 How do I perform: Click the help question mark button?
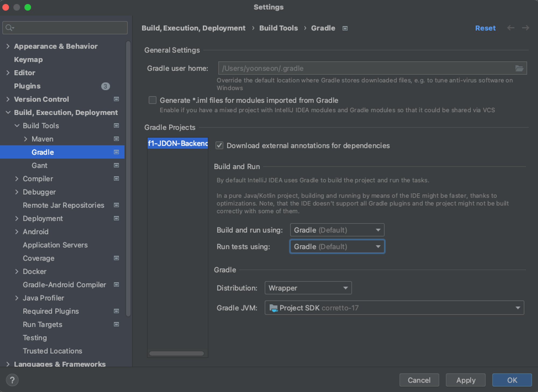tap(12, 380)
